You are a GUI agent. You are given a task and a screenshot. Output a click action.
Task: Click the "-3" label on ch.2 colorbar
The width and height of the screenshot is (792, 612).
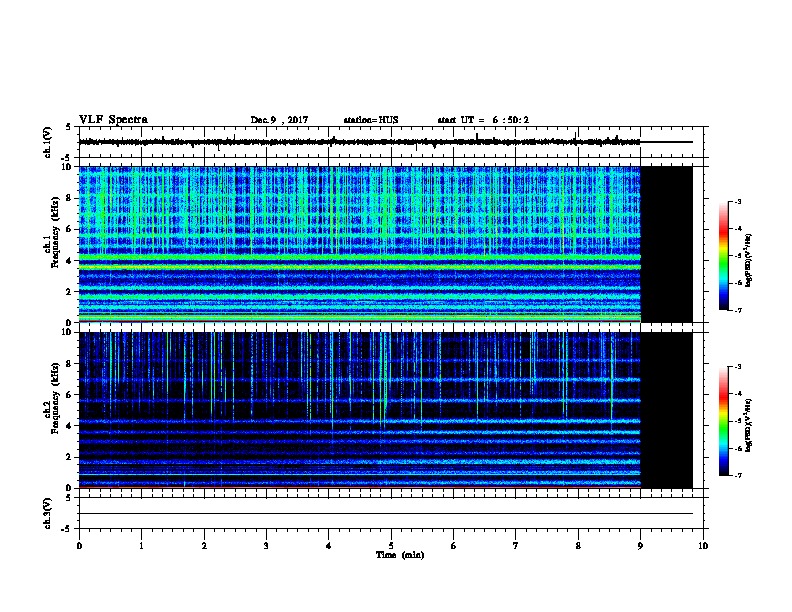737,367
